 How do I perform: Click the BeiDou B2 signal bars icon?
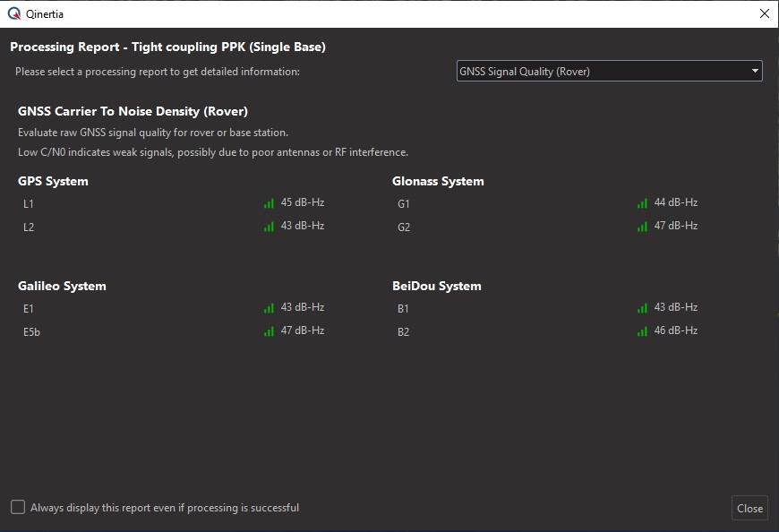[x=642, y=331]
